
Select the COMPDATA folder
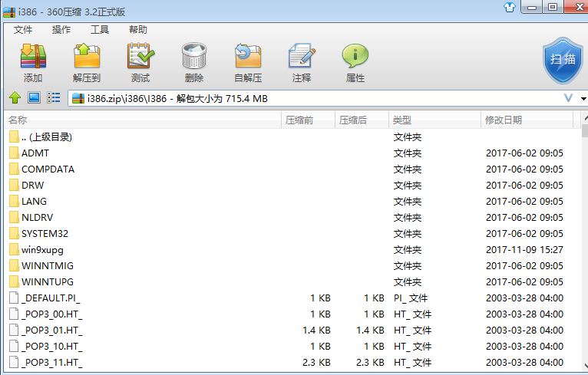(x=292, y=169)
